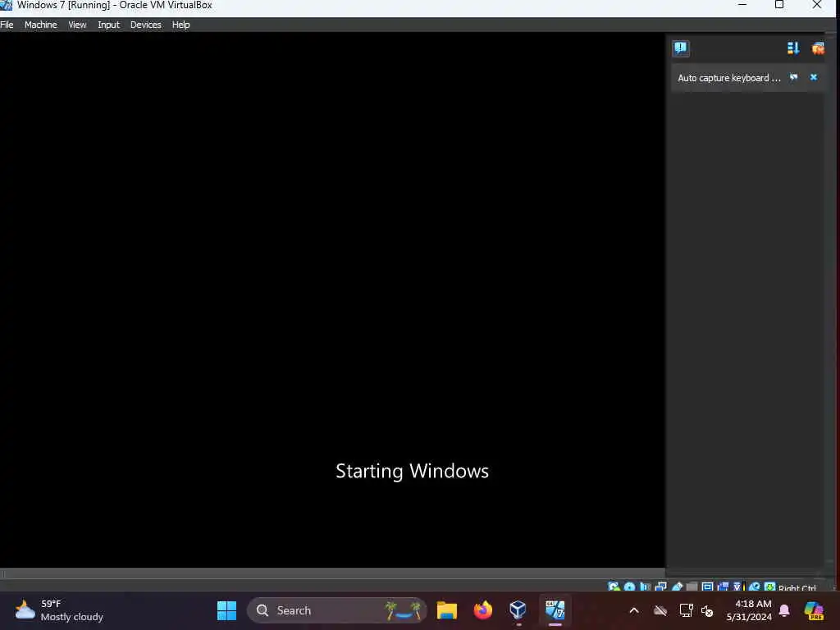Click the muted volume tray icon
This screenshot has width=840, height=630.
tap(707, 610)
